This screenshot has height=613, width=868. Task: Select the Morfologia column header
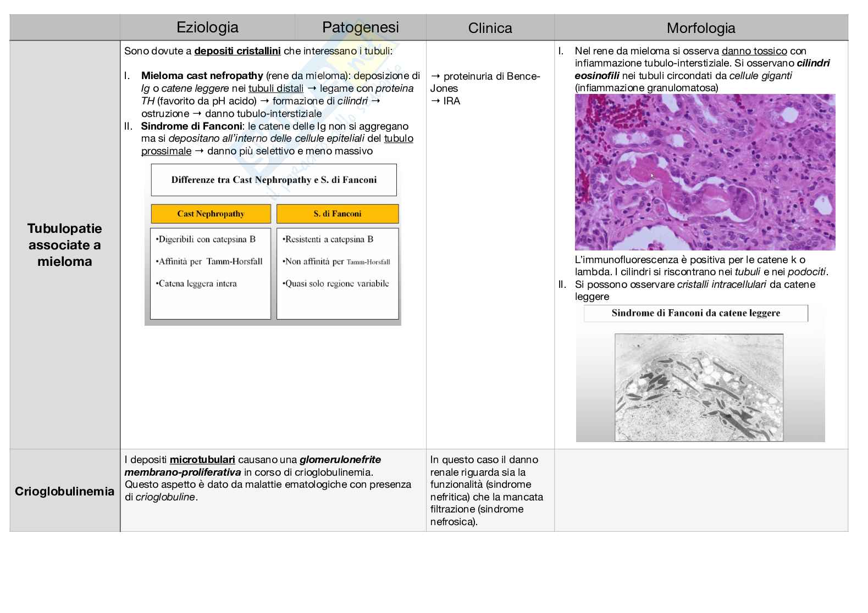(701, 28)
